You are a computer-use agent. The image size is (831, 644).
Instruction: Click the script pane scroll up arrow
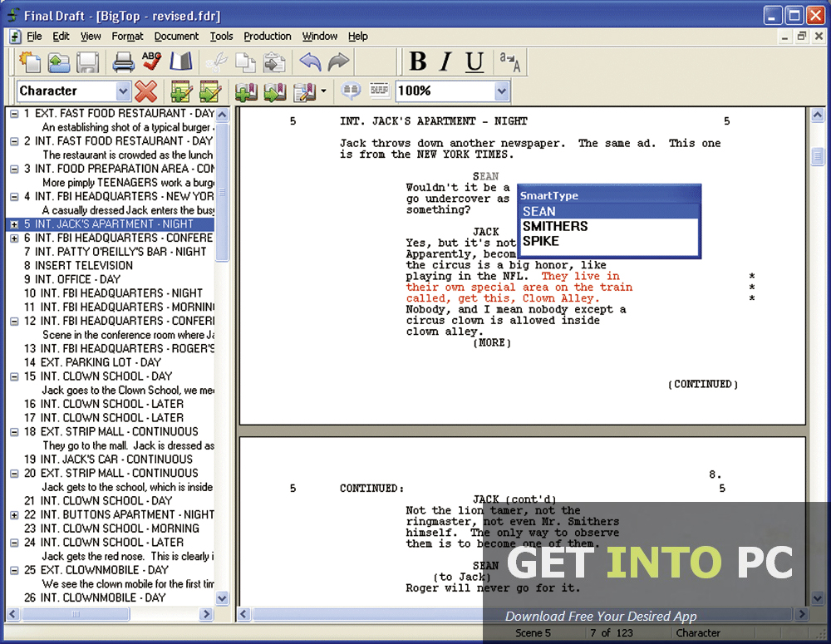(x=817, y=115)
